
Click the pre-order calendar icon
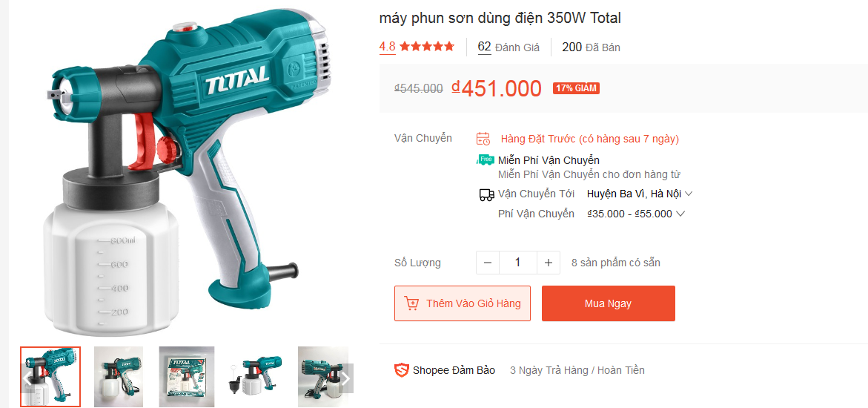pyautogui.click(x=483, y=139)
